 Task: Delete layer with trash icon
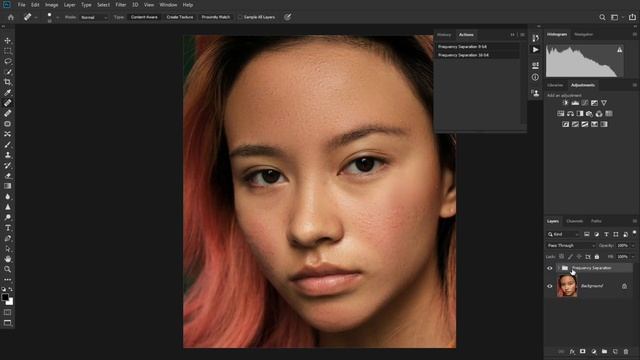pos(626,351)
